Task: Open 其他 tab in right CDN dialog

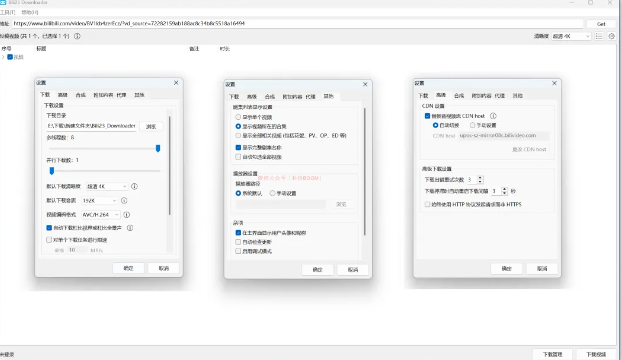Action: [x=518, y=96]
